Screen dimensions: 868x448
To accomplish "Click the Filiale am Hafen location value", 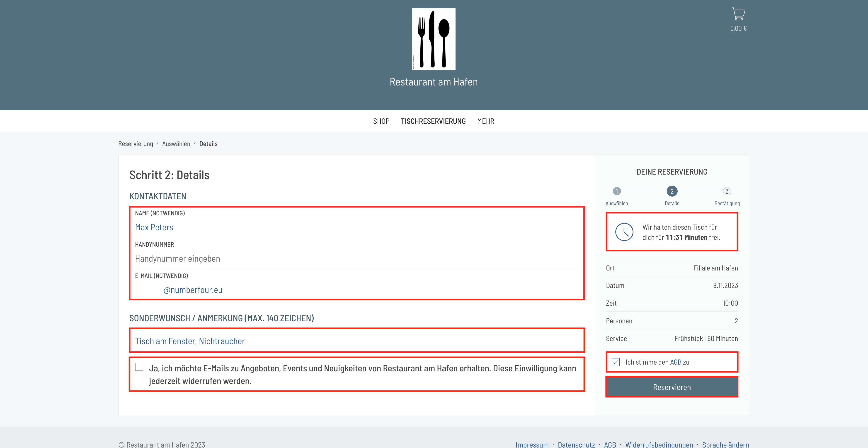I will point(715,268).
